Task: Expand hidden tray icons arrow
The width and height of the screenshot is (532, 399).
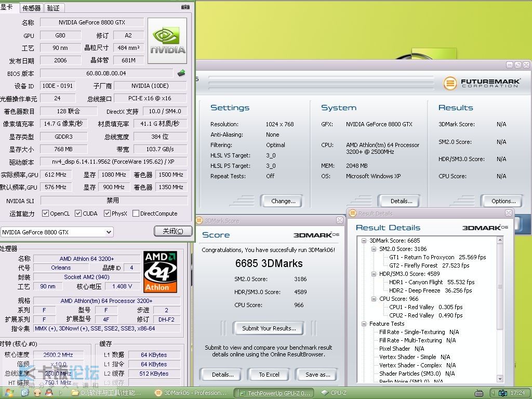Action: click(493, 393)
